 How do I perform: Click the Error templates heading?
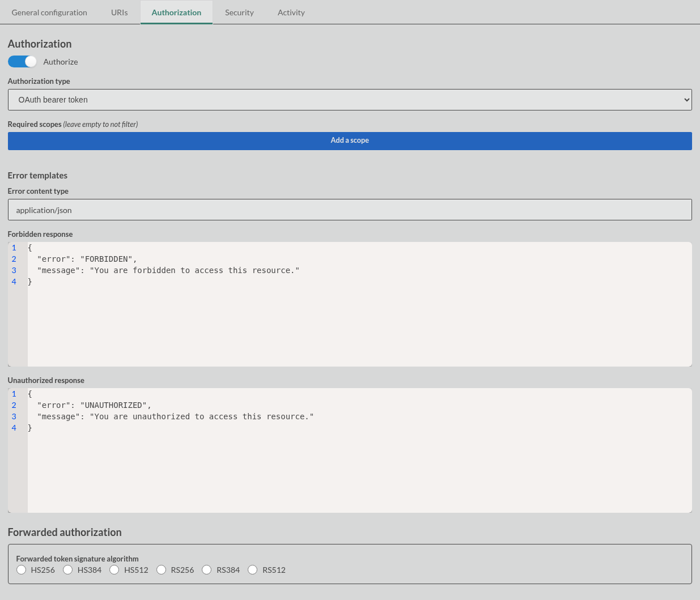37,176
